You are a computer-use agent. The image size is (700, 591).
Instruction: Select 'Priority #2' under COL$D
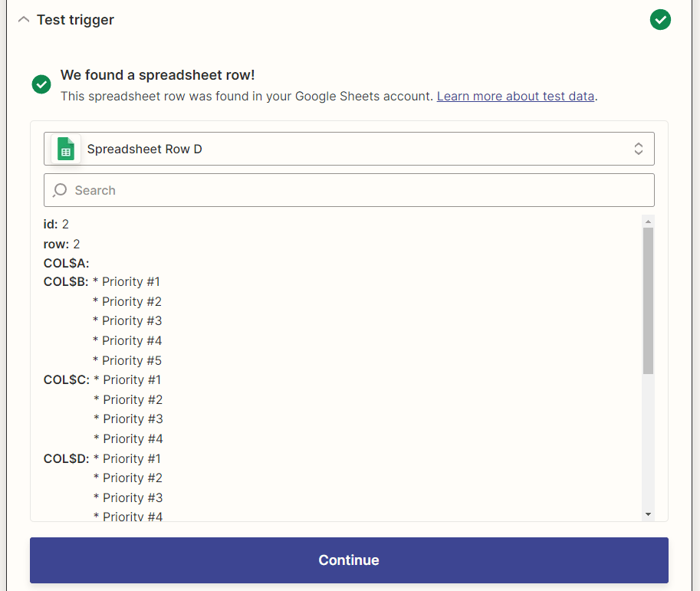(x=128, y=478)
